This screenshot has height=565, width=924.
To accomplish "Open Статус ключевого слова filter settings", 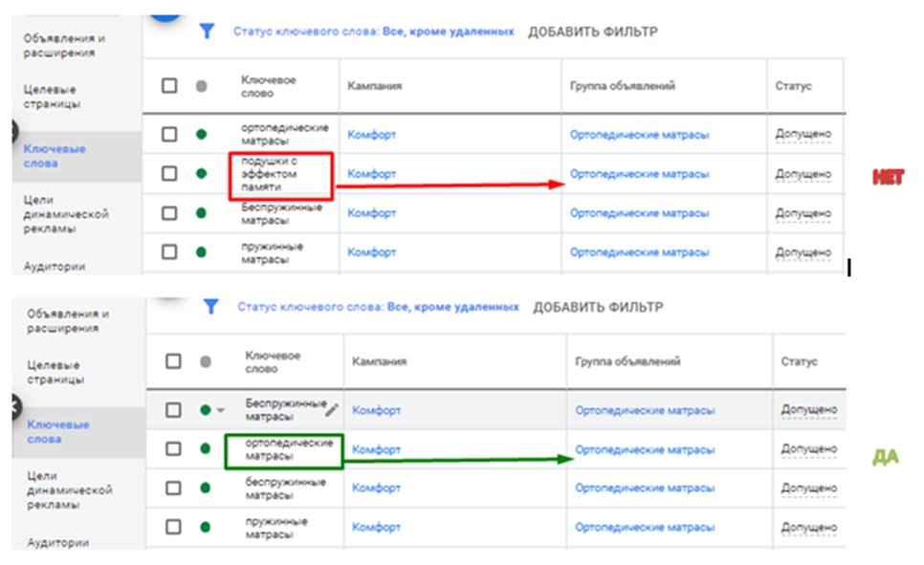I will pos(373,31).
